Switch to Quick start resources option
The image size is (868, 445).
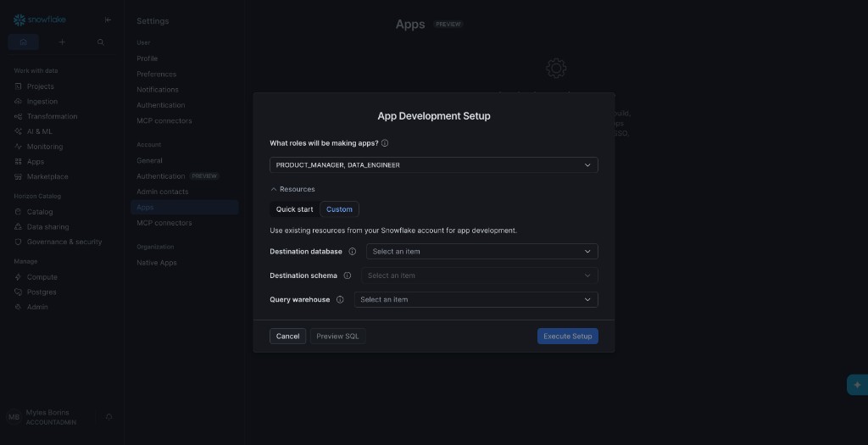pos(294,209)
